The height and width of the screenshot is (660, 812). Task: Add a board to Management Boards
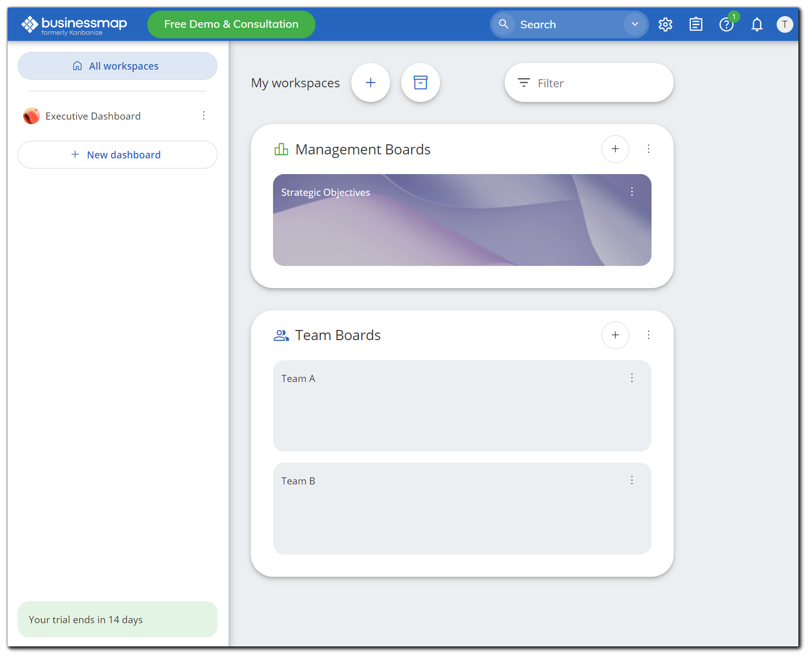(615, 149)
